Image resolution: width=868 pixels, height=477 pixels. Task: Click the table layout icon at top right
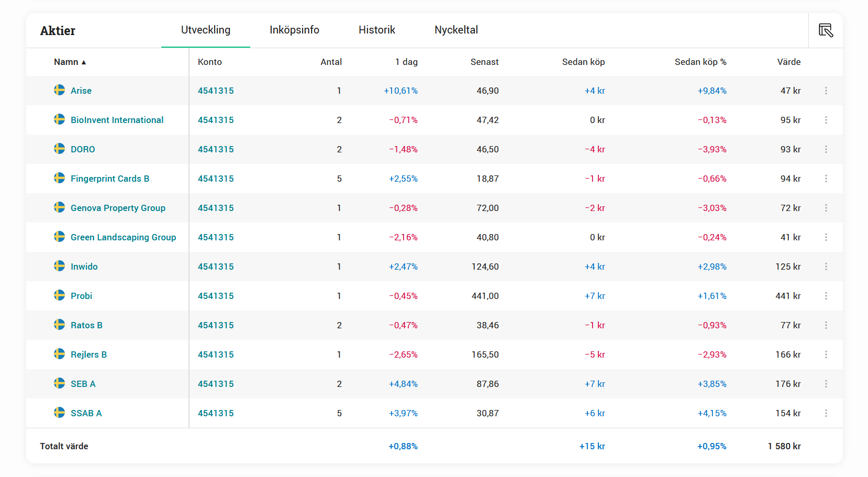(x=826, y=30)
